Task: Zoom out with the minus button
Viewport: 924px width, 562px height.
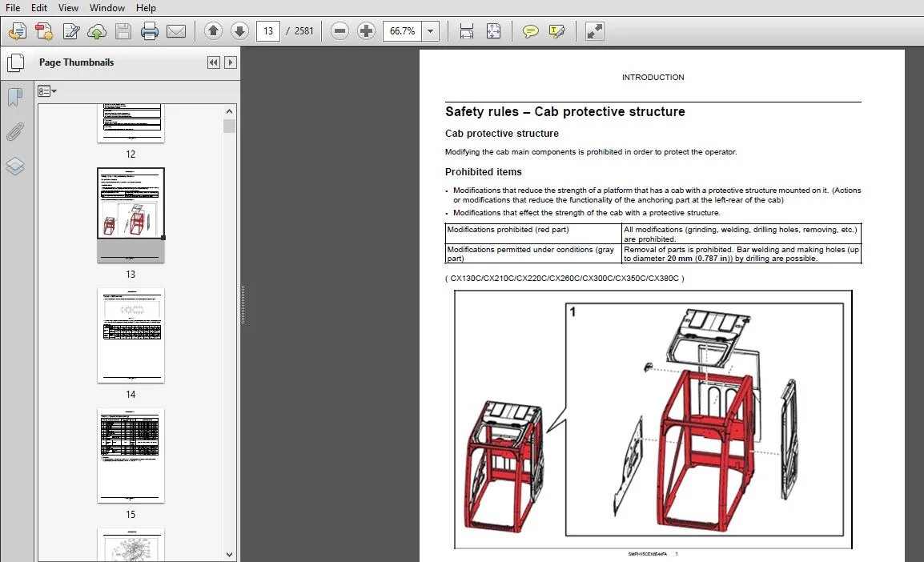Action: (340, 30)
